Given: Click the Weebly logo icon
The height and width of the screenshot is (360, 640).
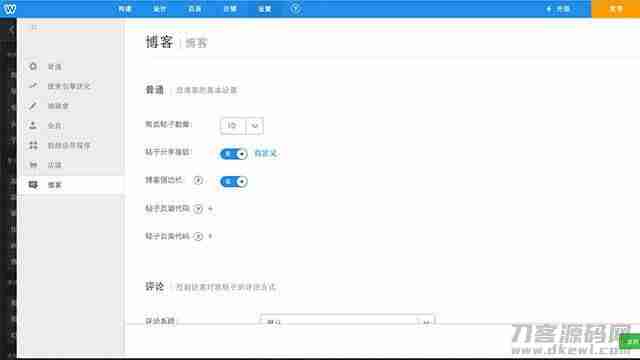Looking at the screenshot, I should 9,9.
